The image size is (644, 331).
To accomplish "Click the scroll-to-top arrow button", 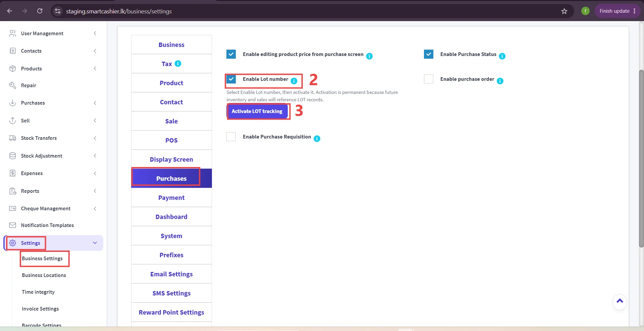I will pos(620,301).
